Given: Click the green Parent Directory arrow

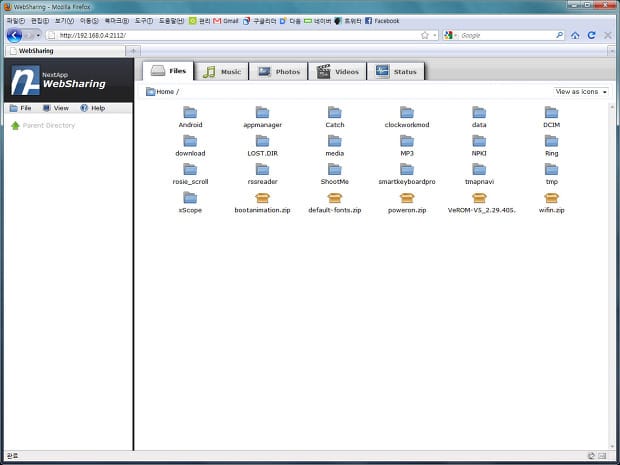Looking at the screenshot, I should click(x=15, y=125).
